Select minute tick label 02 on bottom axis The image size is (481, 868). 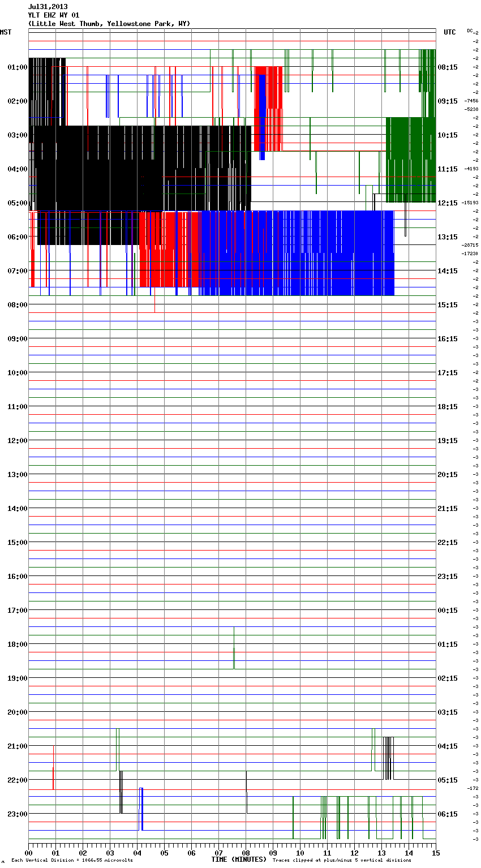83,853
